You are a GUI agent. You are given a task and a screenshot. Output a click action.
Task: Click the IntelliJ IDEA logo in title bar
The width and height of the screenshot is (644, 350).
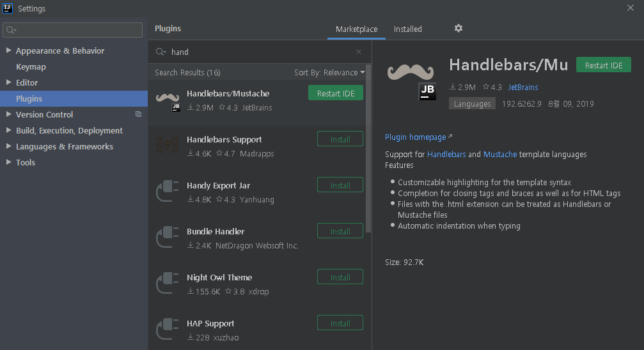8,8
